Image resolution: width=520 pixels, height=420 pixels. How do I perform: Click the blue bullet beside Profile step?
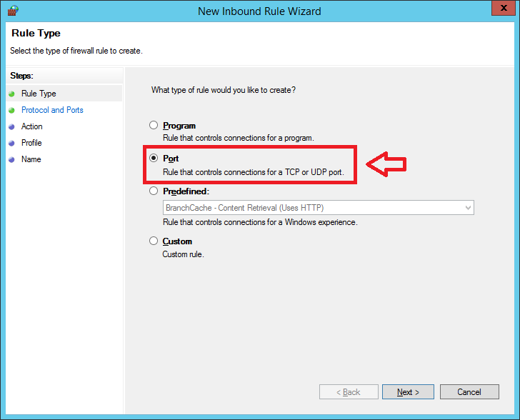[x=12, y=143]
